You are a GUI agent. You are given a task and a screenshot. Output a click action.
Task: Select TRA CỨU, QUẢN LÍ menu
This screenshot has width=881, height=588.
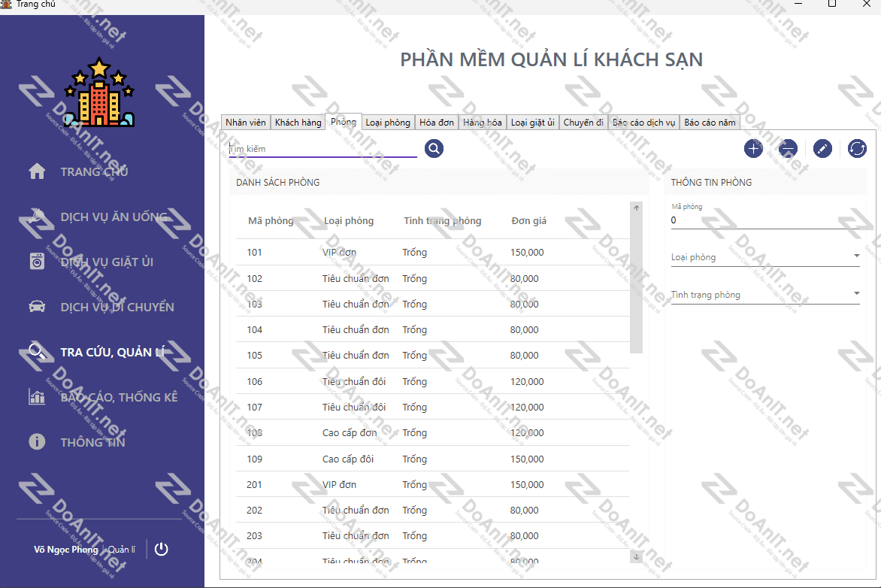coord(112,353)
